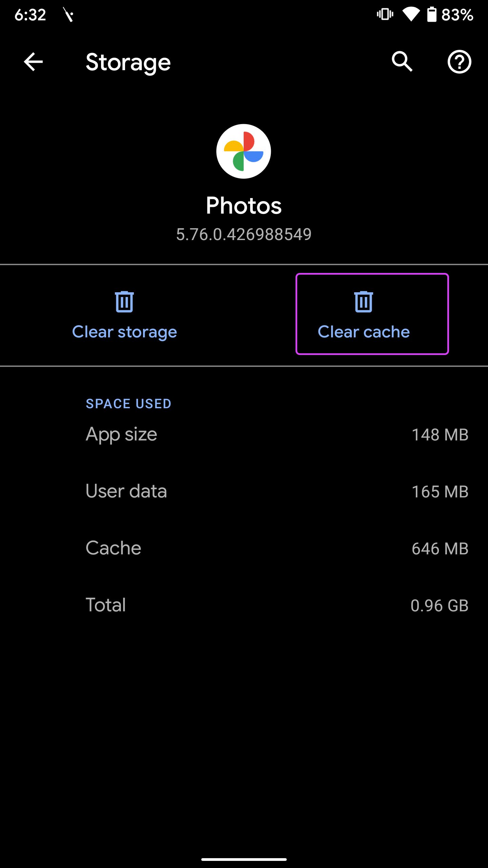The height and width of the screenshot is (868, 488).
Task: Tap trash icon above Clear cache
Action: coord(364,301)
